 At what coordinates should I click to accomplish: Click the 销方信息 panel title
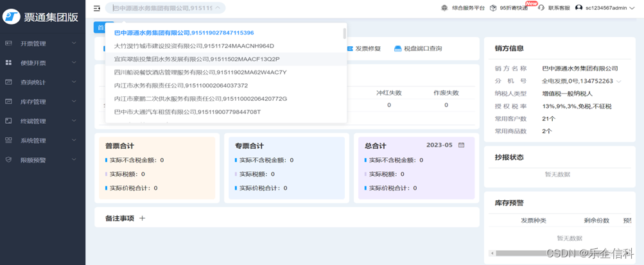(509, 48)
